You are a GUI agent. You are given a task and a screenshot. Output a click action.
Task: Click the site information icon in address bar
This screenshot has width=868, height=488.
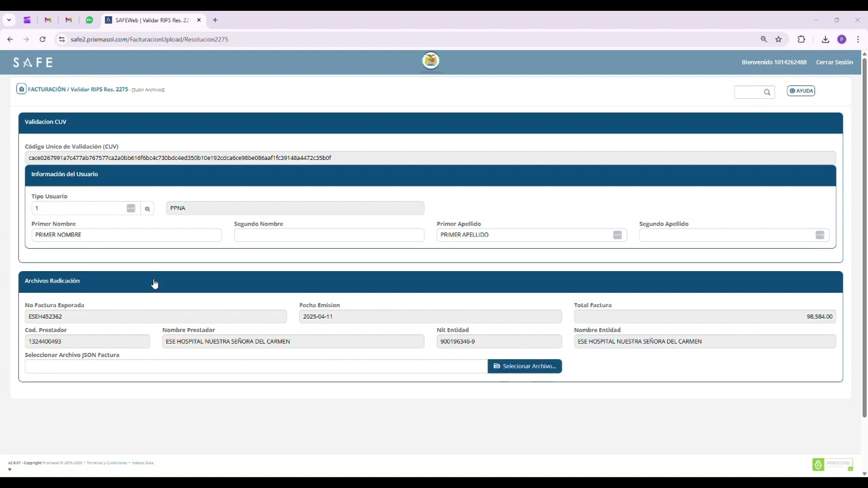pyautogui.click(x=62, y=39)
